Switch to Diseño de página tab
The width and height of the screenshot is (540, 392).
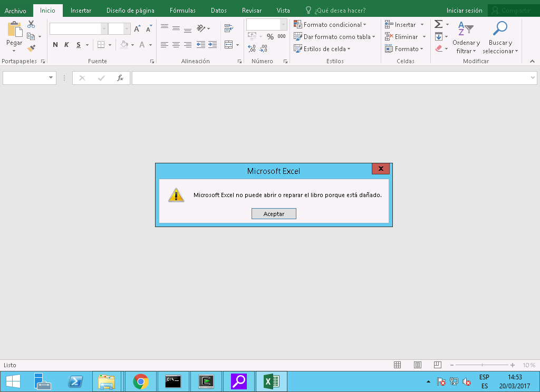(x=130, y=11)
